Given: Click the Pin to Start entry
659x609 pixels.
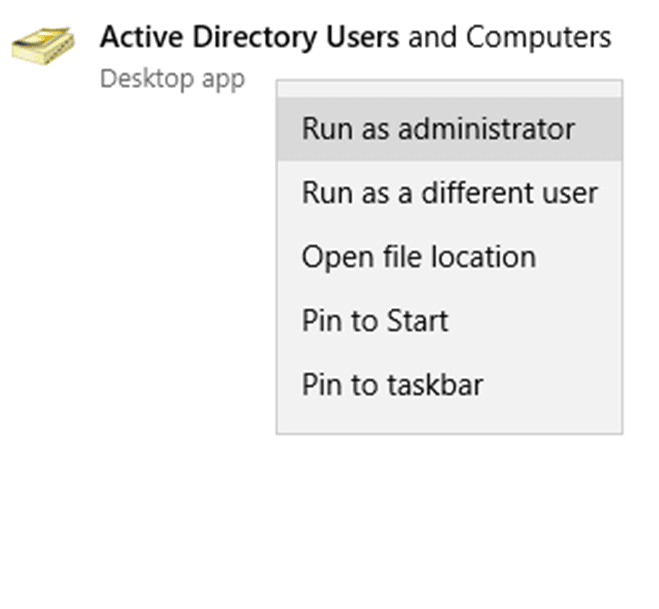Looking at the screenshot, I should tap(374, 321).
